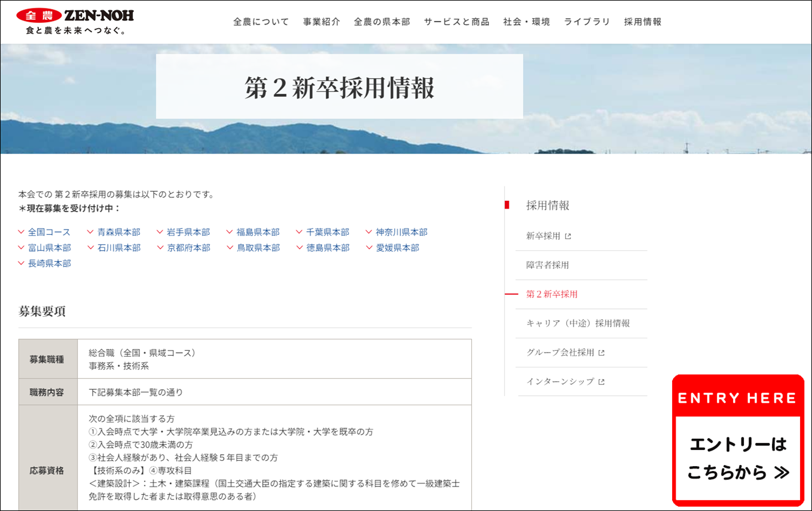The image size is (812, 511).
Task: Click chevron beside 千葉県本部
Action: pos(300,232)
